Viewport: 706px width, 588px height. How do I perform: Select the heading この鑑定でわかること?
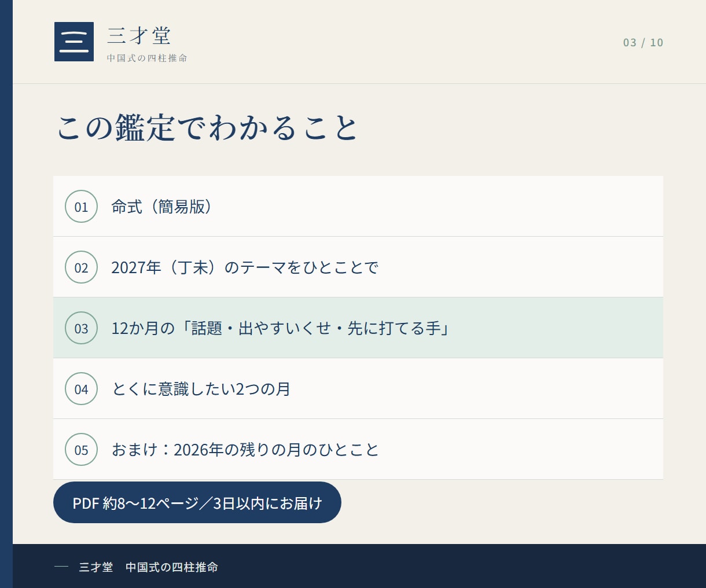pos(208,128)
